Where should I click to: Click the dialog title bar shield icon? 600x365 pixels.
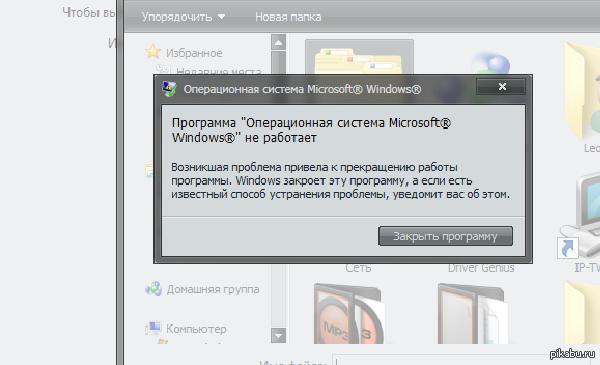coord(170,89)
